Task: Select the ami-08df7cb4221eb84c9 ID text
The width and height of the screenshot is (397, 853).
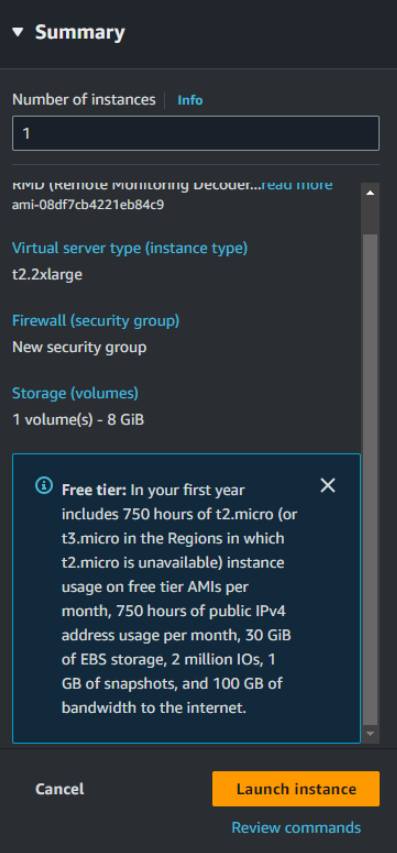Action: [x=88, y=205]
